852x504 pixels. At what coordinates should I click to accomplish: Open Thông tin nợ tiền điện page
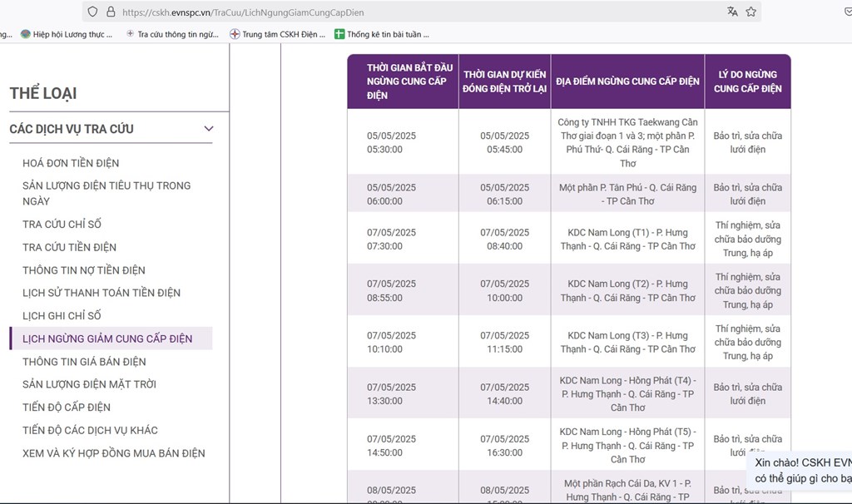pos(84,270)
